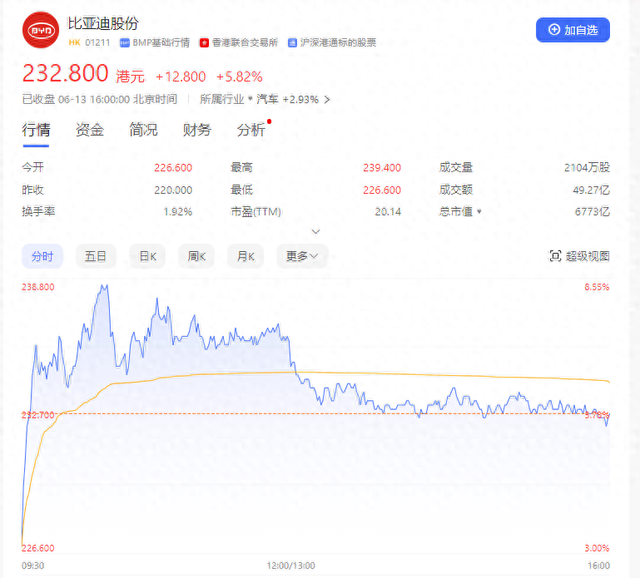Click the BMP基础行情 badge icon
Image resolution: width=640 pixels, height=578 pixels.
tap(124, 43)
